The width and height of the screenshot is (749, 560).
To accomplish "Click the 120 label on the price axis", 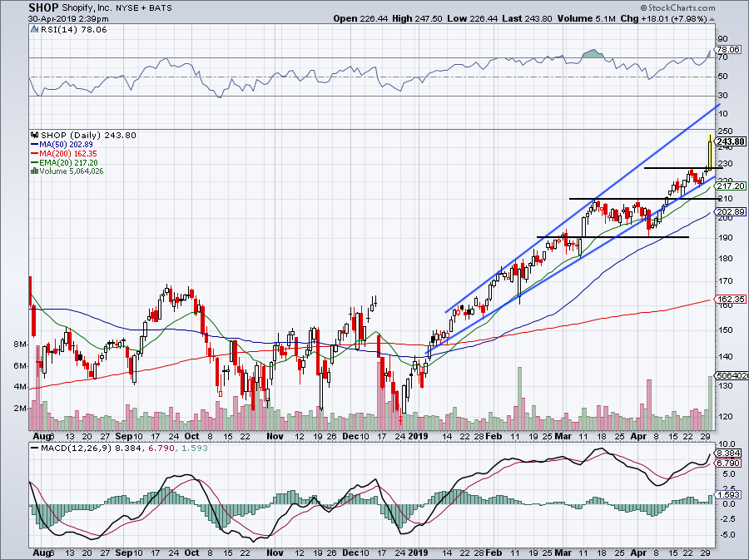I will click(x=725, y=416).
